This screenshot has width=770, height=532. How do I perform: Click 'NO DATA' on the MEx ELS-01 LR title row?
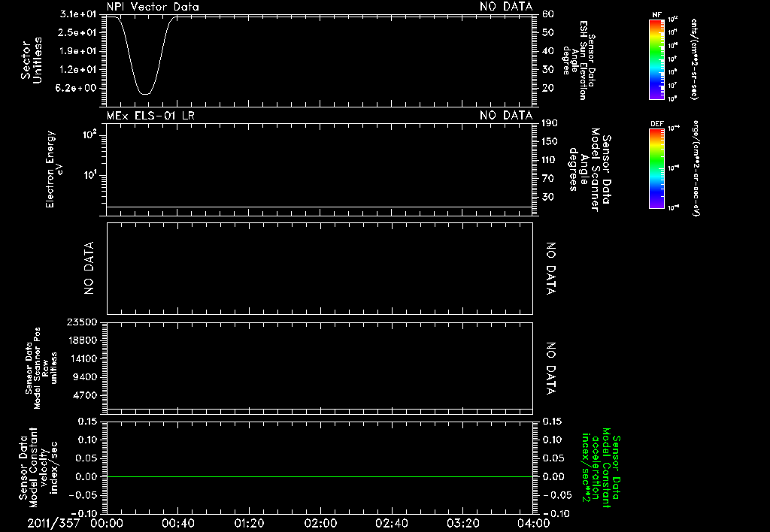pyautogui.click(x=506, y=116)
